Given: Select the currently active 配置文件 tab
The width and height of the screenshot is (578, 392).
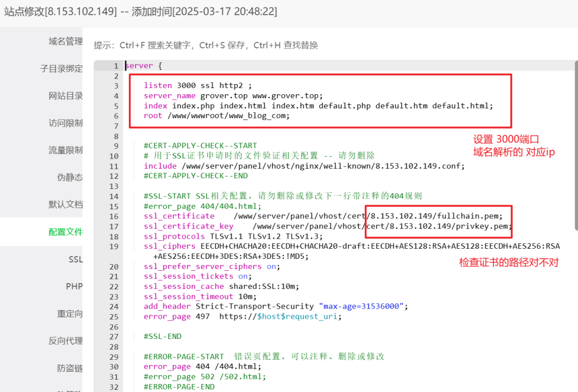Looking at the screenshot, I should (66, 231).
